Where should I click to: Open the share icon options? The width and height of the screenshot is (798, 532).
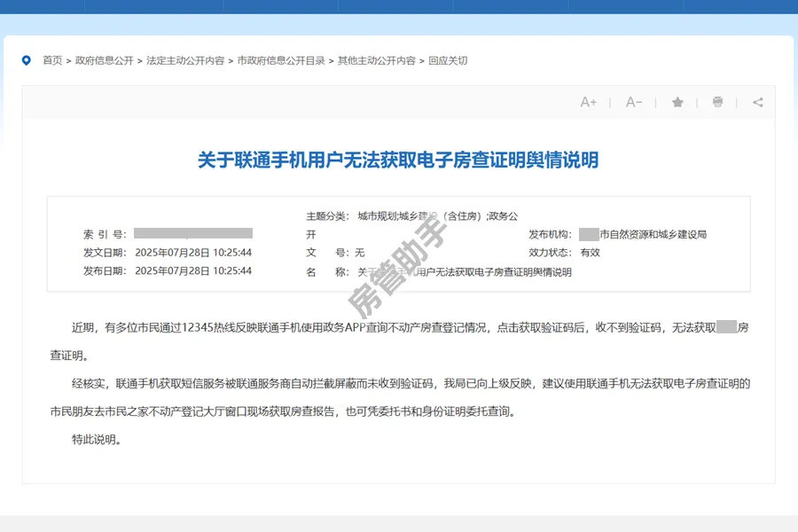(x=757, y=102)
